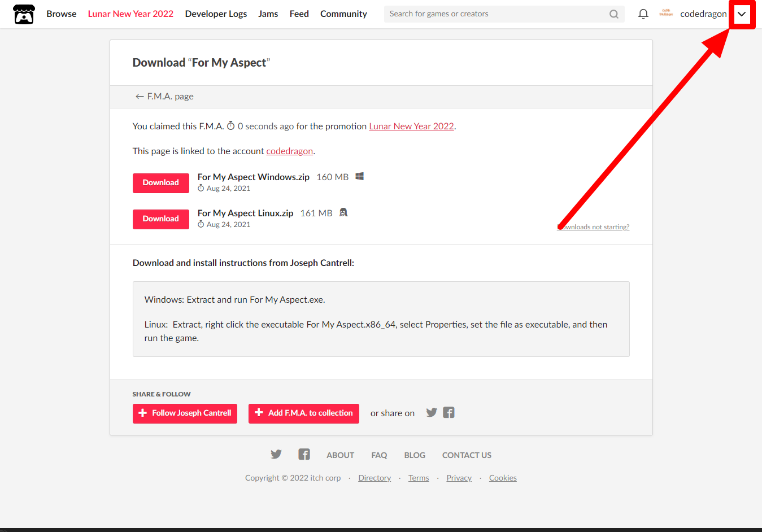The image size is (762, 532).
Task: Open the Jams page
Action: point(268,14)
